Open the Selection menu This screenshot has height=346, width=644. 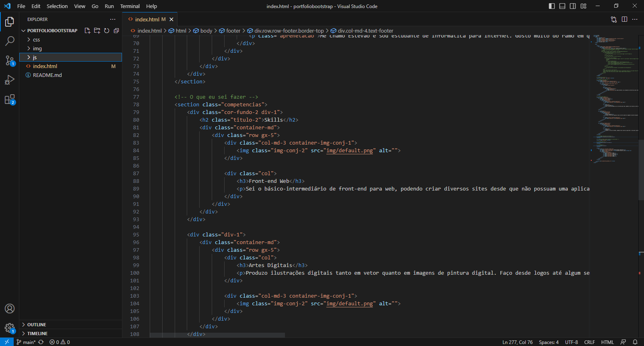pyautogui.click(x=57, y=6)
